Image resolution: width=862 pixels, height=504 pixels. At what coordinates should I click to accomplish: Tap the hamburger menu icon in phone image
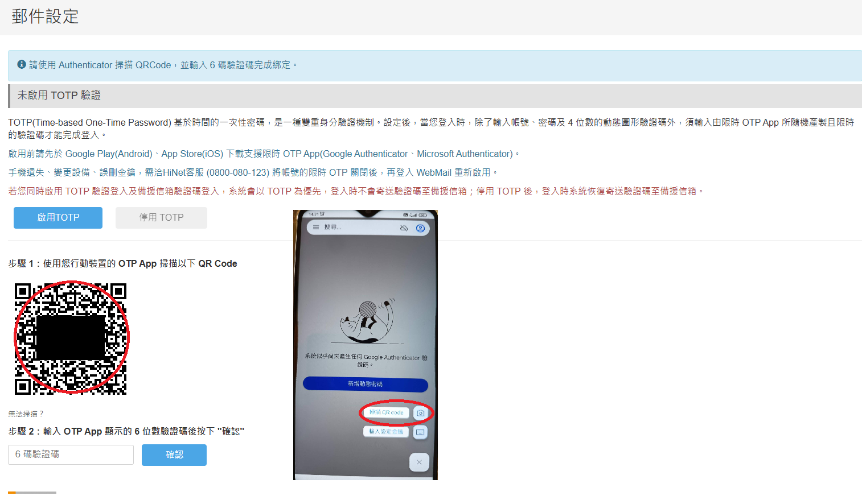pos(316,227)
